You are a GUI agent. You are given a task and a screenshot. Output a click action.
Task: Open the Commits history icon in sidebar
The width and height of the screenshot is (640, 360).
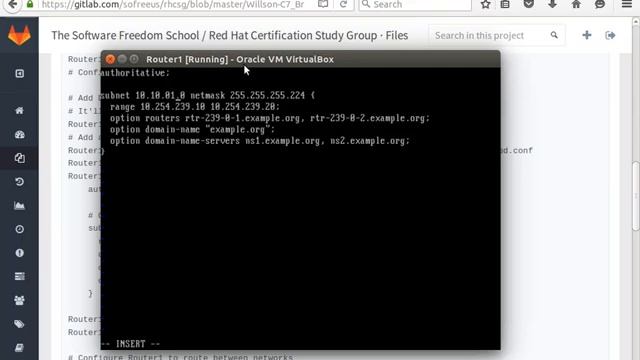[x=20, y=182]
